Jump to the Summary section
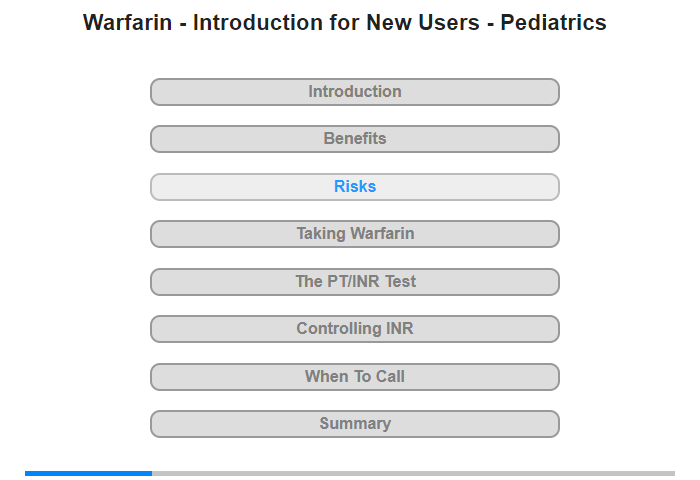700x480 pixels. coord(354,424)
